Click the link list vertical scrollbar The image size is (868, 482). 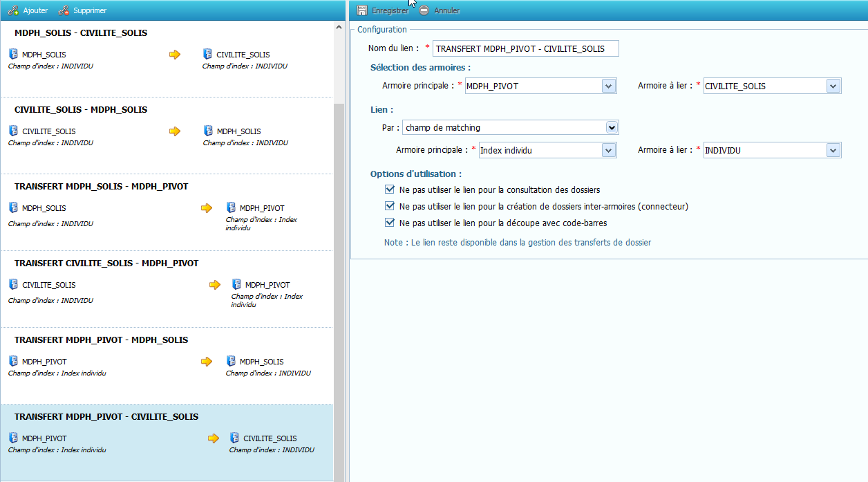click(339, 277)
